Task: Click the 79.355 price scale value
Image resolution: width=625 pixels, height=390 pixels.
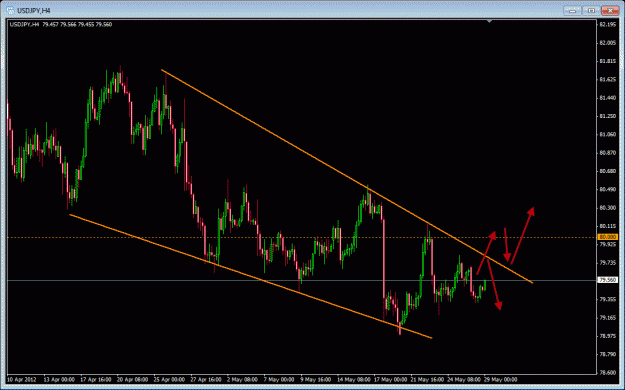Action: click(x=608, y=299)
